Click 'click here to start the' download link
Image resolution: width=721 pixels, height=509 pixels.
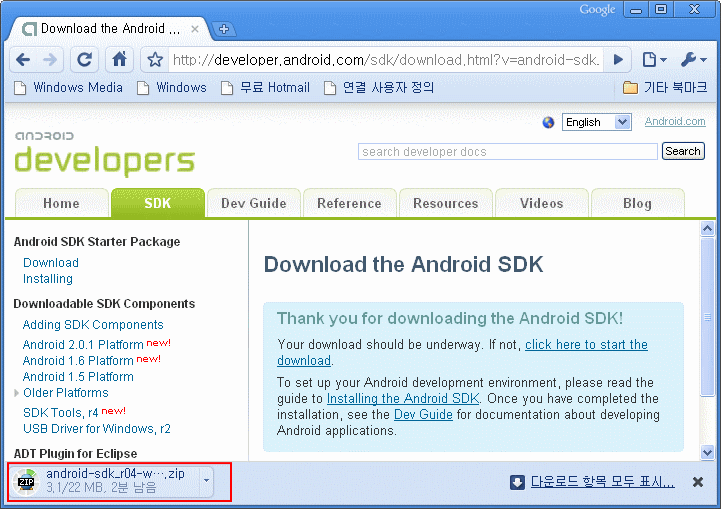tap(586, 344)
